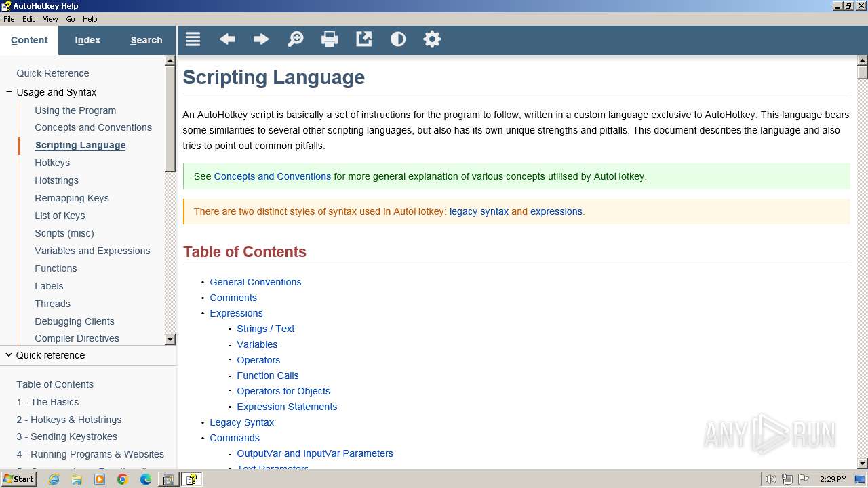Open Remapping Keys in sidebar
The width and height of the screenshot is (868, 488).
(x=72, y=198)
